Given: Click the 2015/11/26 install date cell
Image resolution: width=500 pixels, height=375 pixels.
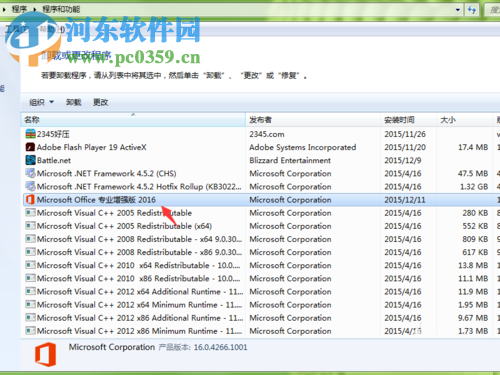Looking at the screenshot, I should [405, 134].
